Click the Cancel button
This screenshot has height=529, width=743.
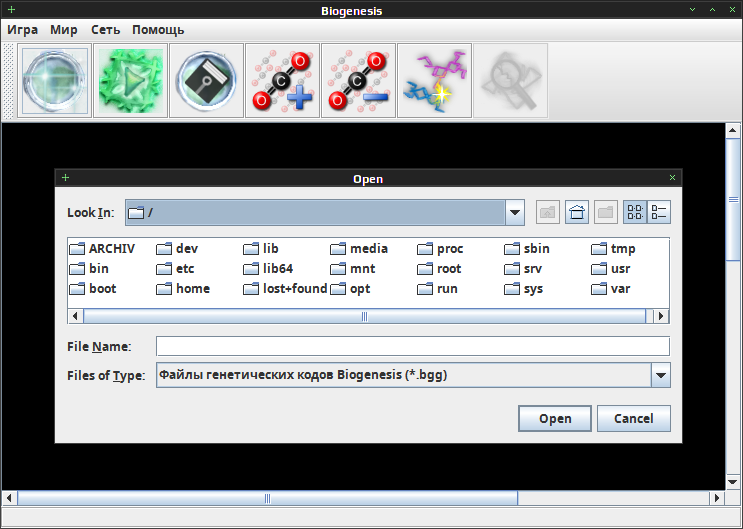(x=634, y=419)
